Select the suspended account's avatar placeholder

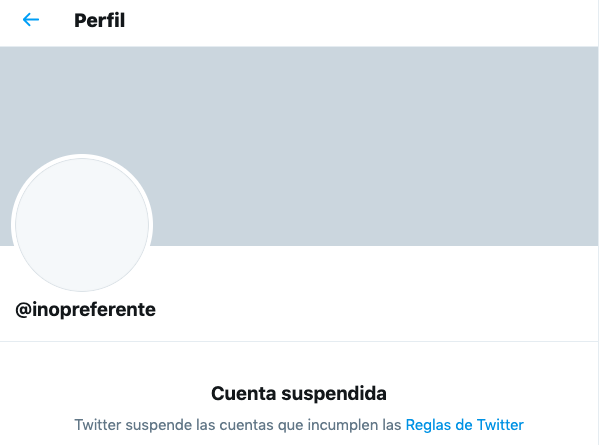pyautogui.click(x=81, y=224)
